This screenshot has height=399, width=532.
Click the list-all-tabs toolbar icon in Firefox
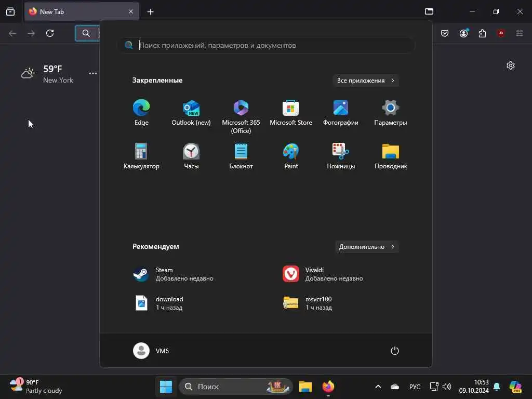pos(429,11)
